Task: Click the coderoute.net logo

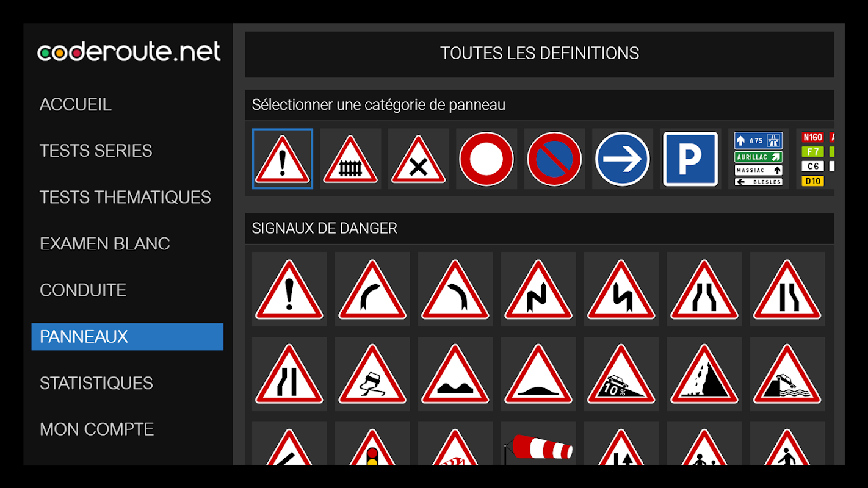Action: tap(129, 52)
